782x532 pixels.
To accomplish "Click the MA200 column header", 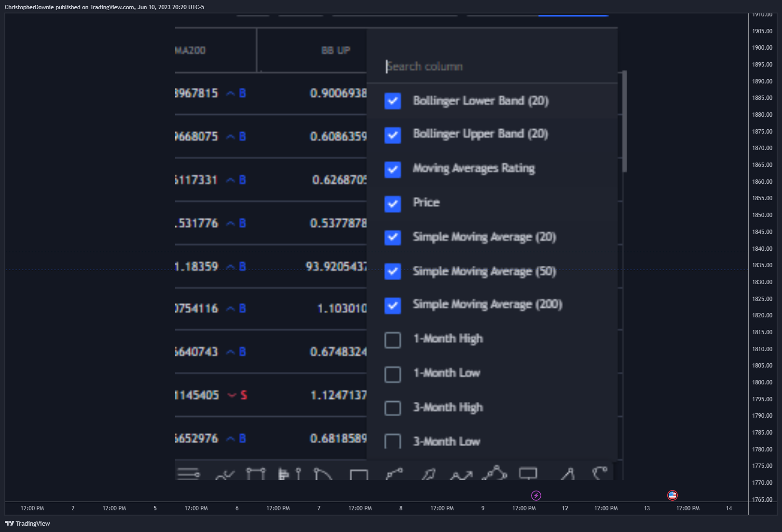I will [191, 50].
